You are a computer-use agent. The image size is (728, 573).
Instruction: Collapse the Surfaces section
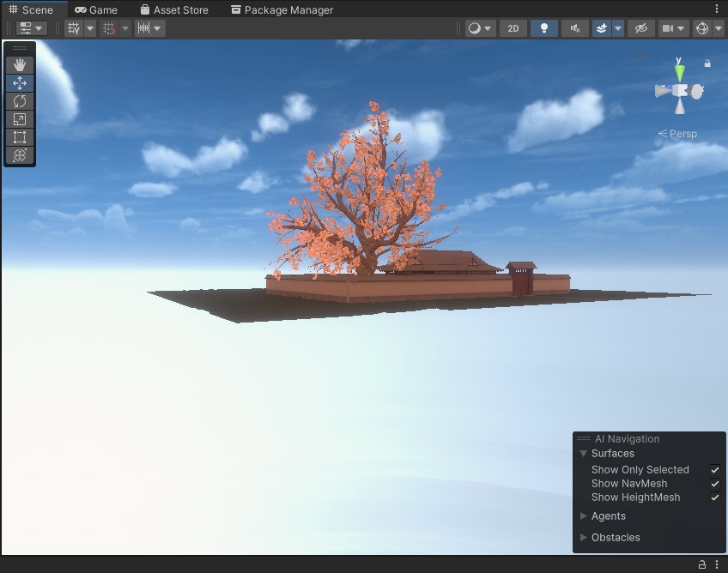click(584, 453)
